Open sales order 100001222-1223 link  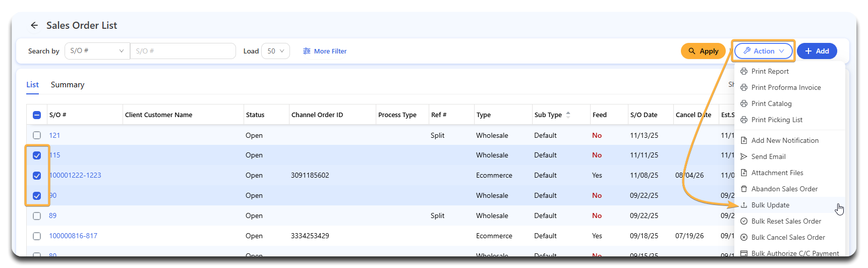point(75,176)
